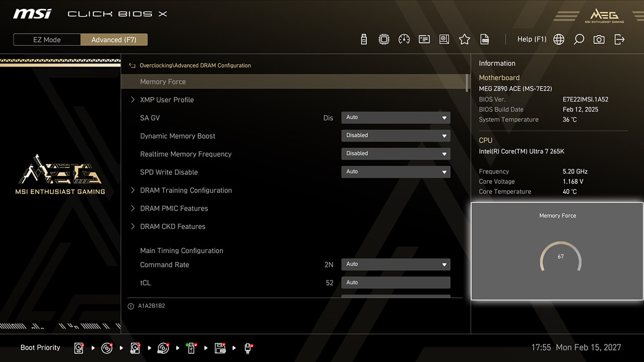Open search with the magnifier icon
Image resolution: width=644 pixels, height=362 pixels.
(579, 39)
